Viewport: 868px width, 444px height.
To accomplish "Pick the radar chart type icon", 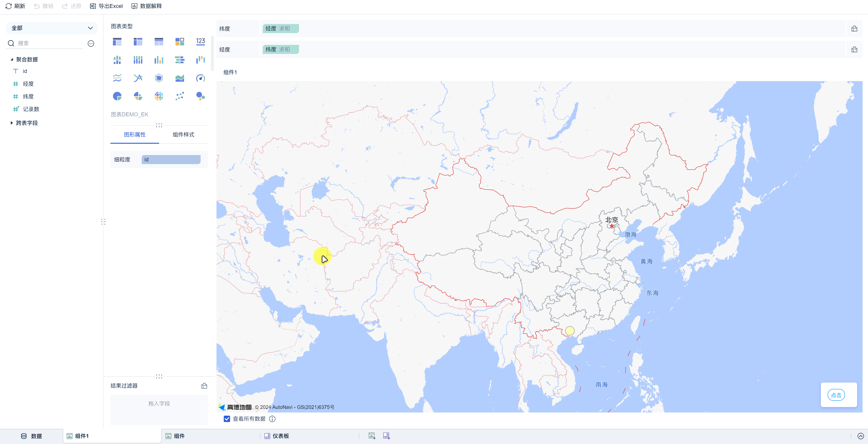I will click(159, 78).
